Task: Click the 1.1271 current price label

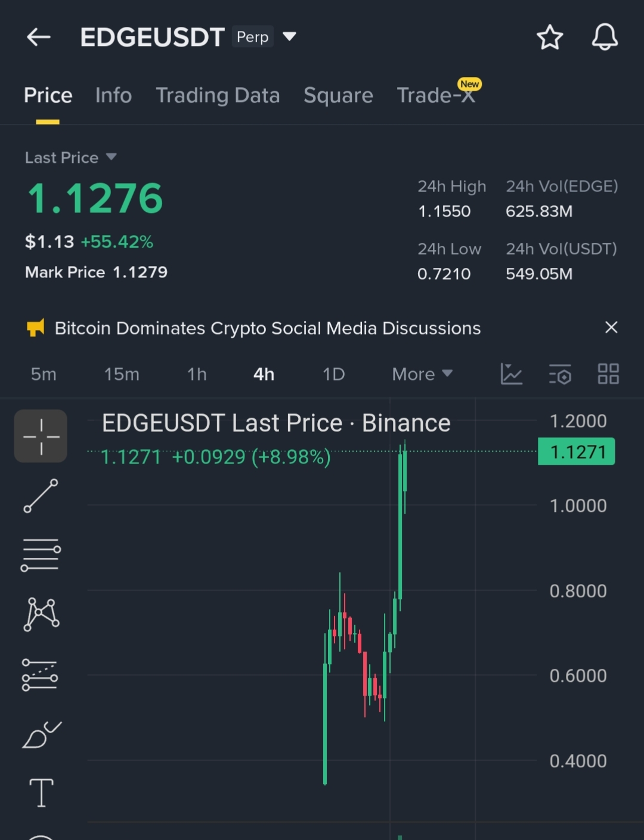Action: click(x=577, y=452)
